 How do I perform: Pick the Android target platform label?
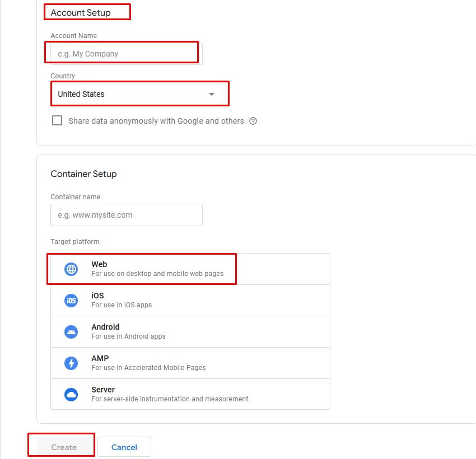click(x=105, y=327)
